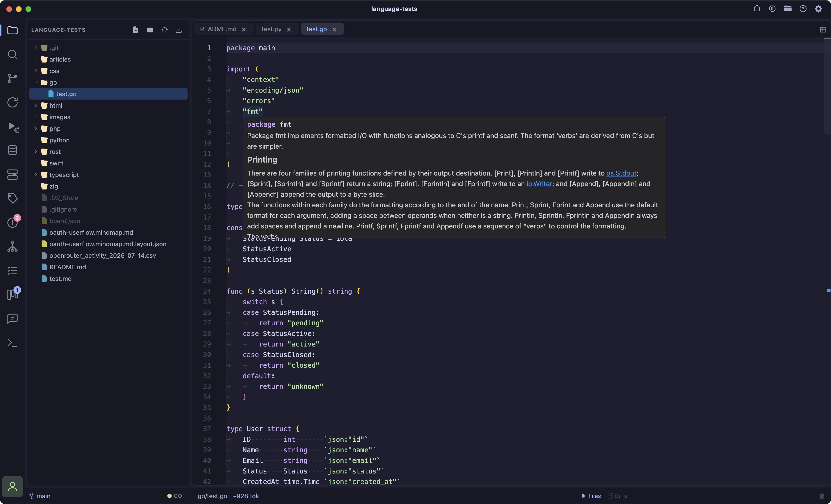831x504 pixels.
Task: Open the network graph tree sidebar icon
Action: point(13,247)
